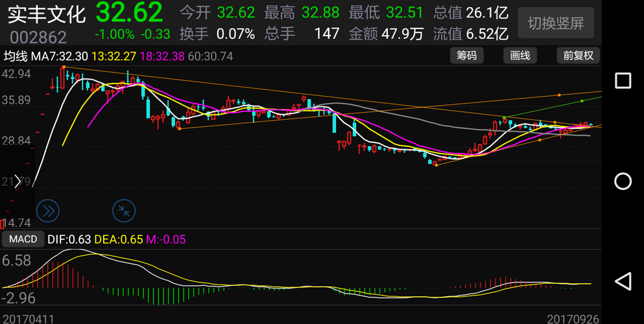The width and height of the screenshot is (644, 324).
Task: Tap the double-arrow scroll forward icon
Action: 48,211
